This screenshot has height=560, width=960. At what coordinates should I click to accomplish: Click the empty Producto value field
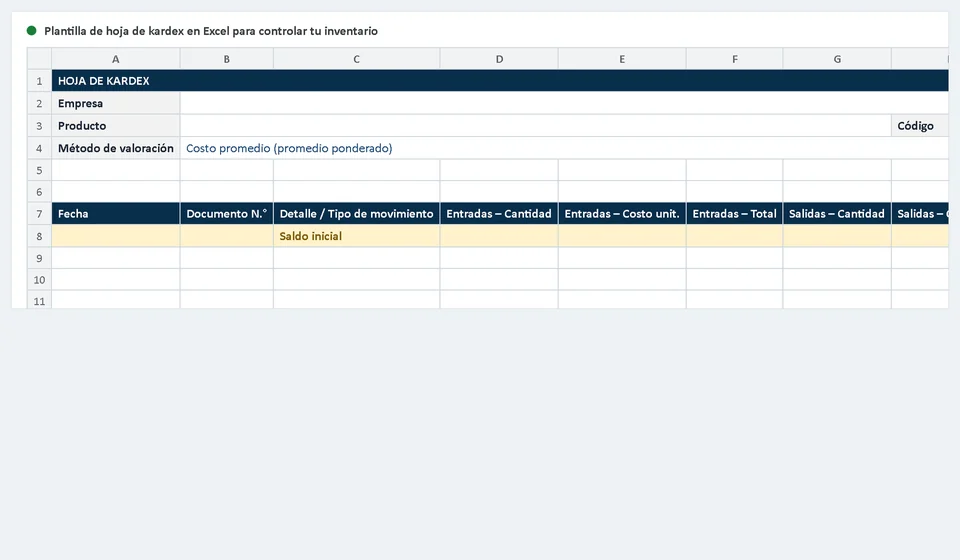(x=536, y=125)
